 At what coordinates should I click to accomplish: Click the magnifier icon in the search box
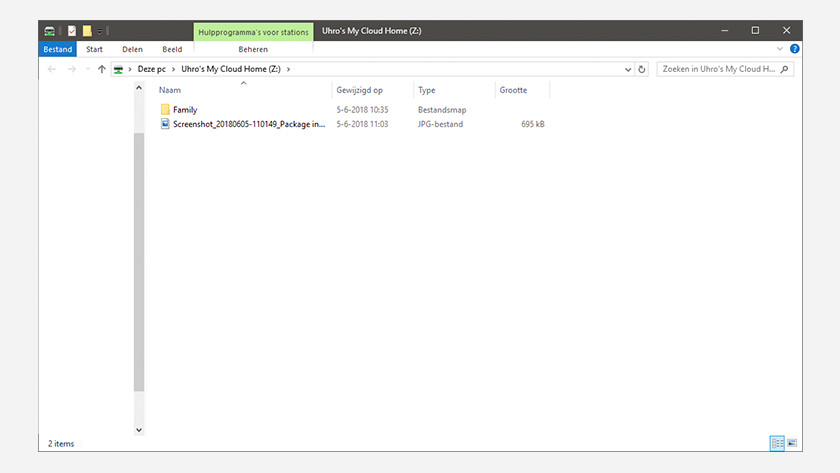point(784,70)
